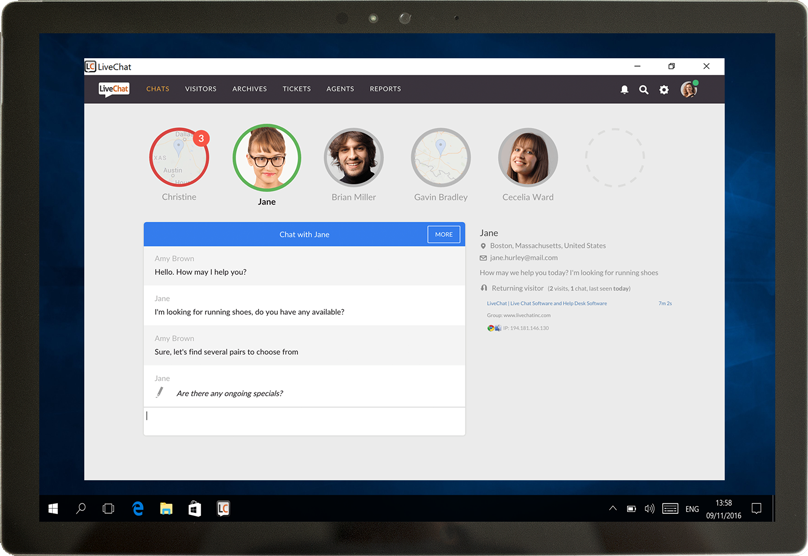Switch to the Visitors tab
The width and height of the screenshot is (808, 556).
[200, 89]
